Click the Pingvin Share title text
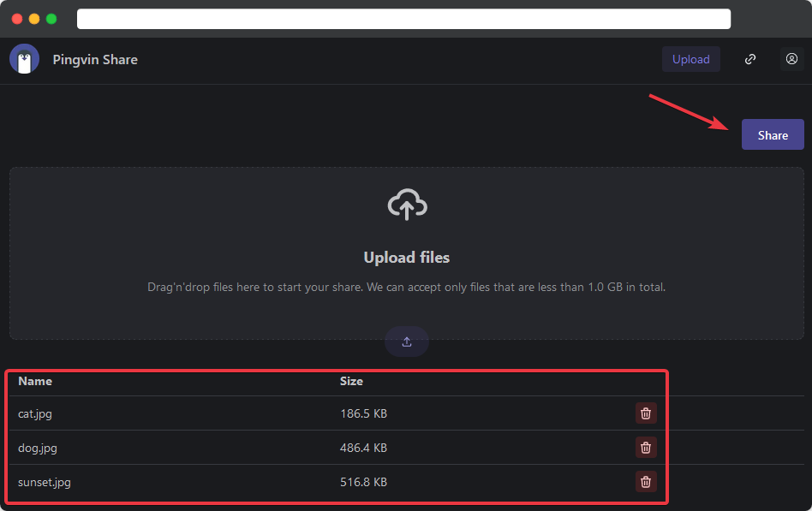Image resolution: width=812 pixels, height=511 pixels. point(95,59)
